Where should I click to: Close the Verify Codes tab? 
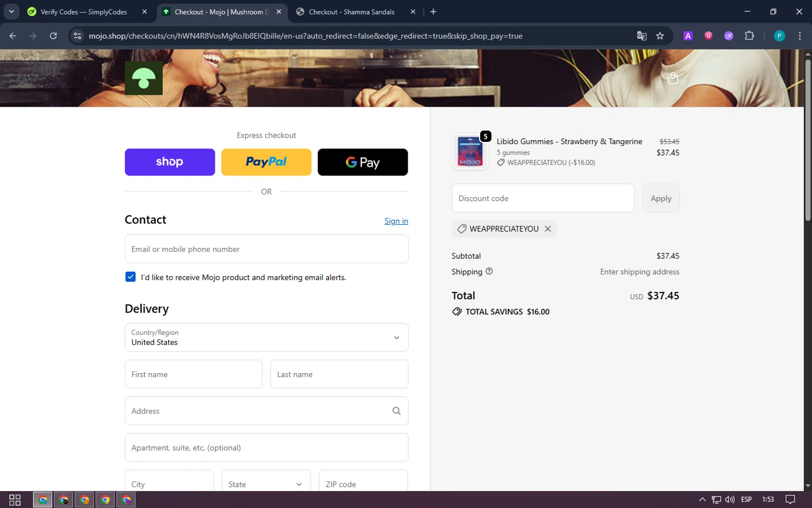145,12
